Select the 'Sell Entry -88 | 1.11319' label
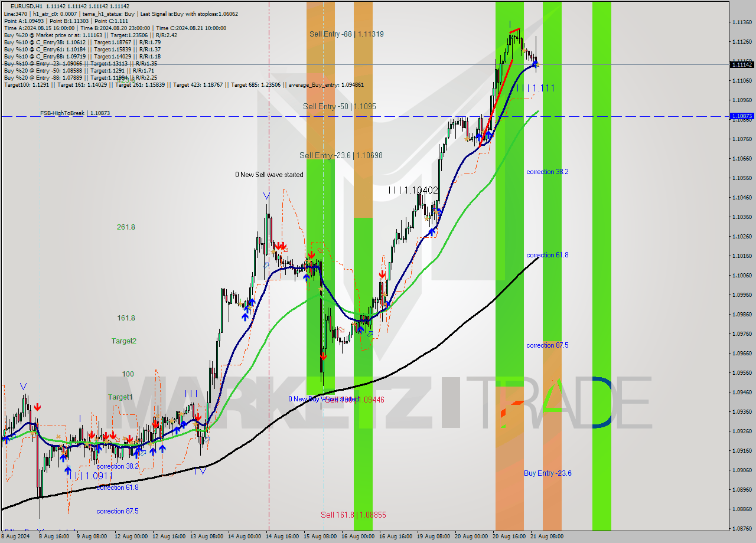Viewport: 756px width, 543px height. click(x=347, y=34)
